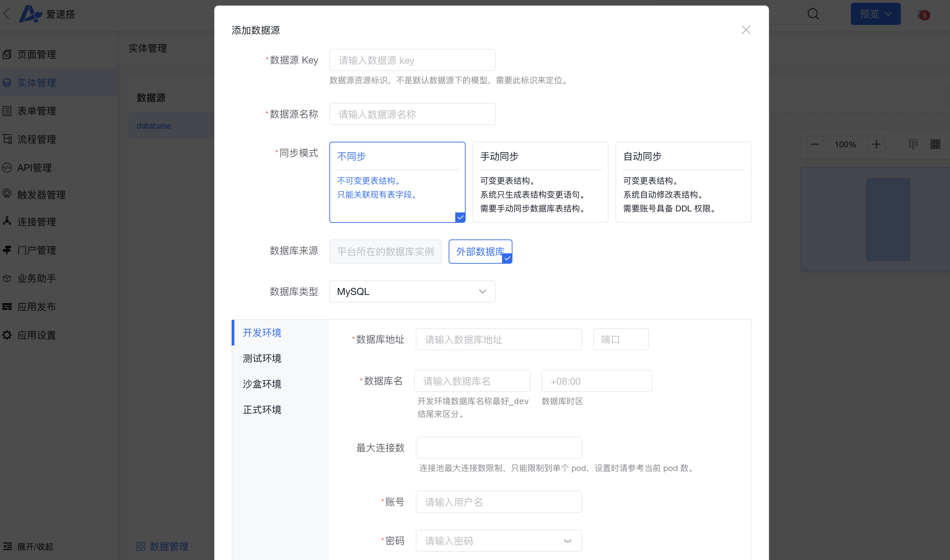Click the 展开/收起 toggle text
Screen dimensions: 950x560
pyautogui.click(x=35, y=546)
